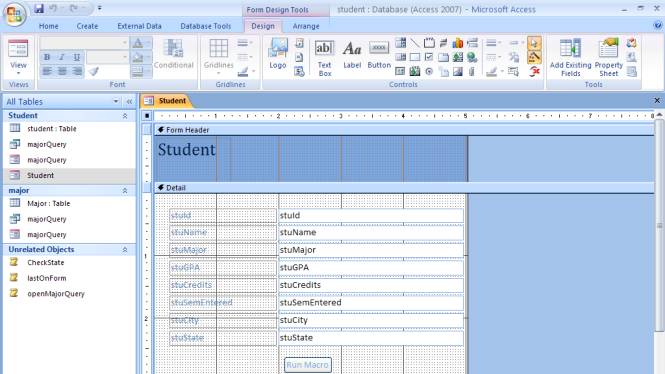Viewport: 665px width, 374px height.
Task: Insert an Image control
Action: (x=458, y=71)
